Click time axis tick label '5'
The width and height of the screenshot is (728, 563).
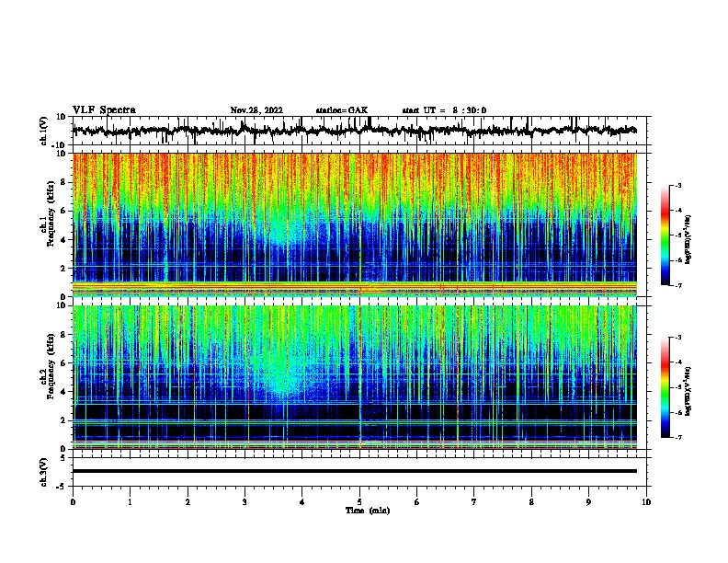pyautogui.click(x=359, y=501)
